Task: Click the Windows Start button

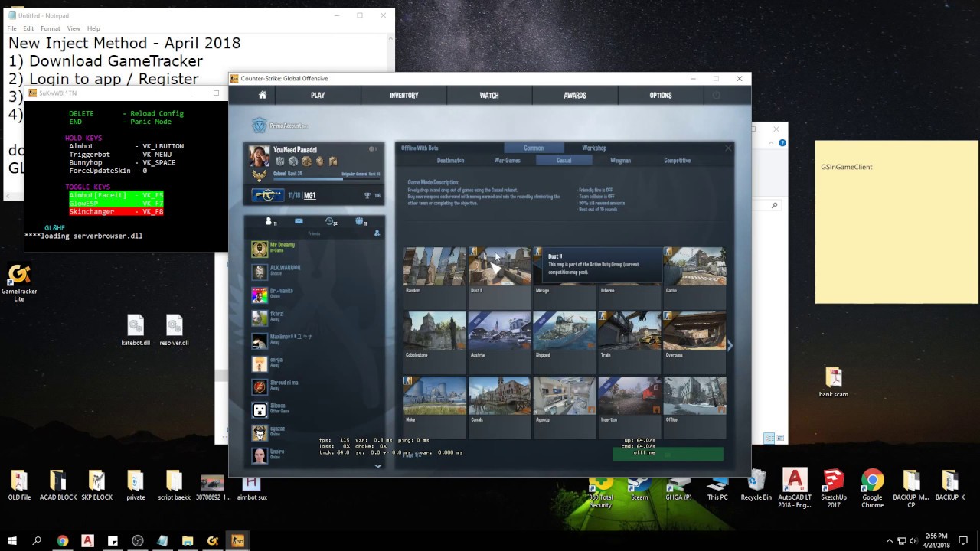Action: tap(11, 540)
